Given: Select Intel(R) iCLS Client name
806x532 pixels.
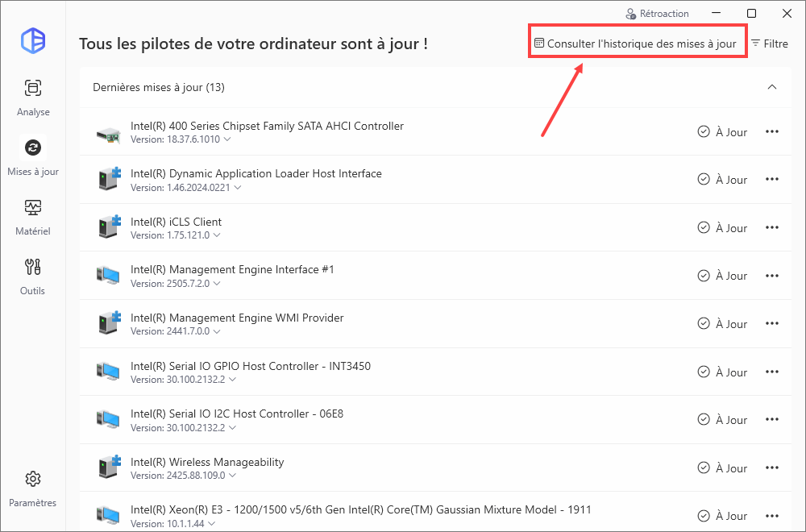Looking at the screenshot, I should point(176,222).
